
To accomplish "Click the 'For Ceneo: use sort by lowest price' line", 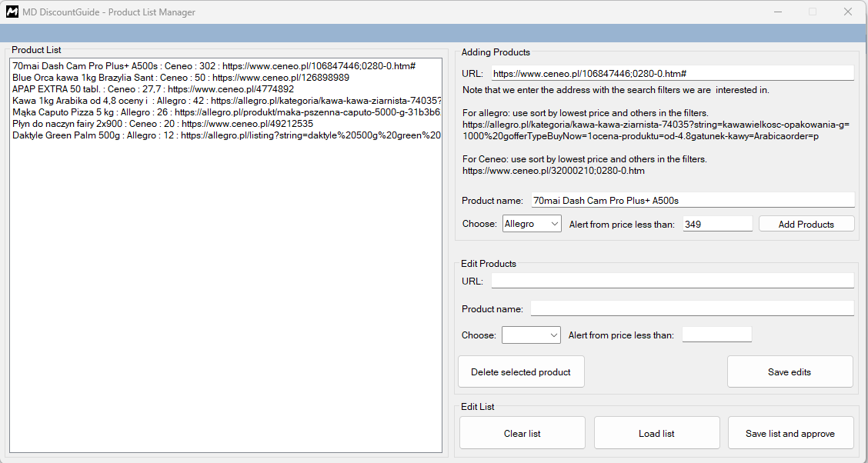I will pos(585,159).
